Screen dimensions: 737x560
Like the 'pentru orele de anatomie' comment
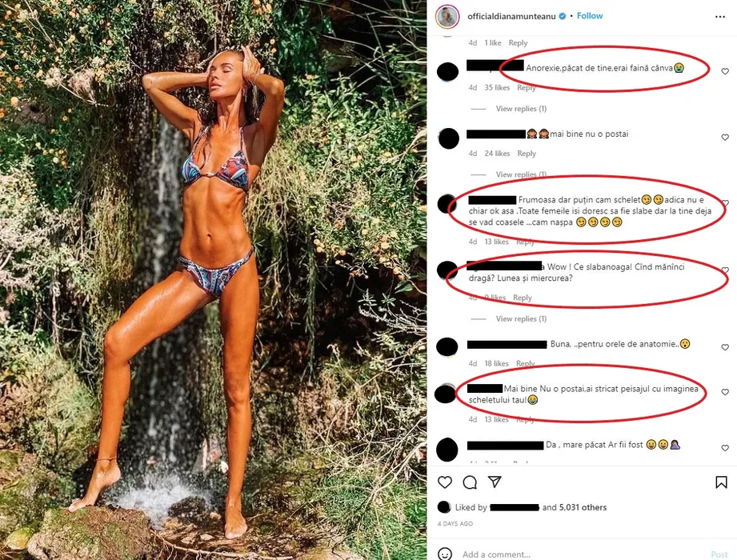click(x=725, y=347)
